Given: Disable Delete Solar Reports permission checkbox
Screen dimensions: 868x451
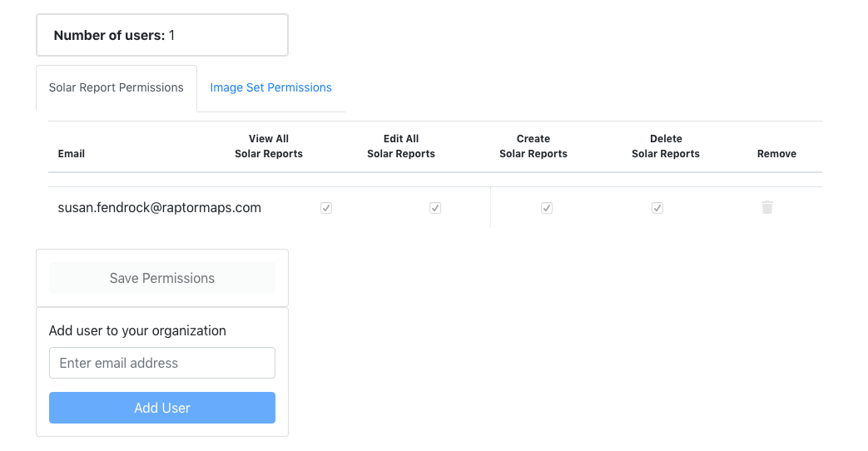Looking at the screenshot, I should point(657,208).
